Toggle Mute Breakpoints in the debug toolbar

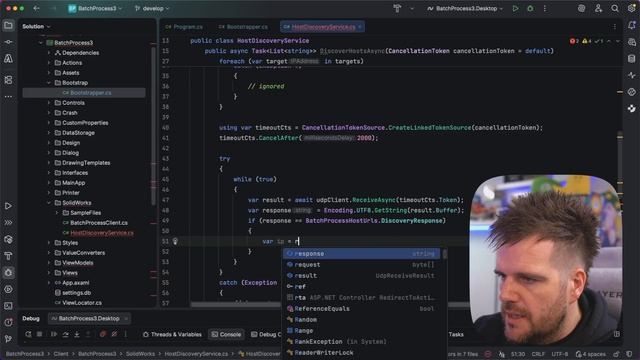pos(114,334)
